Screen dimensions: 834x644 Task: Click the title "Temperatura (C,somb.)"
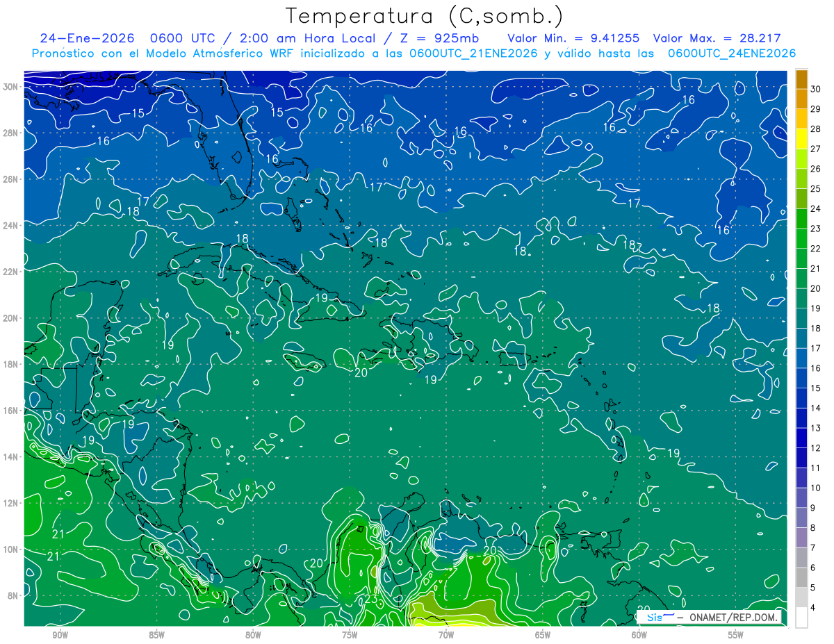pos(425,17)
